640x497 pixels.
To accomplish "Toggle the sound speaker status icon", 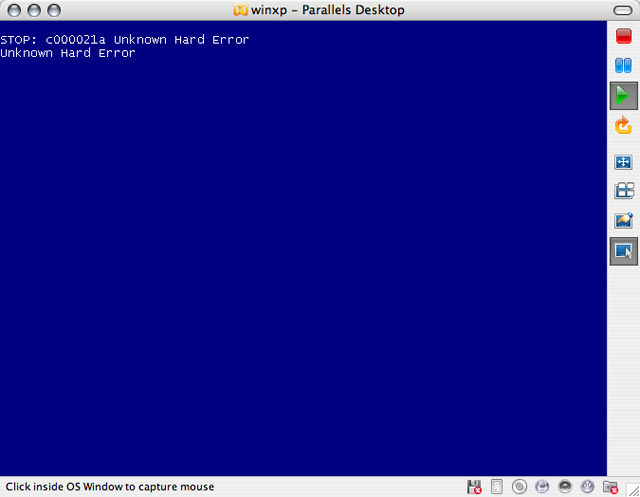I will pyautogui.click(x=564, y=487).
